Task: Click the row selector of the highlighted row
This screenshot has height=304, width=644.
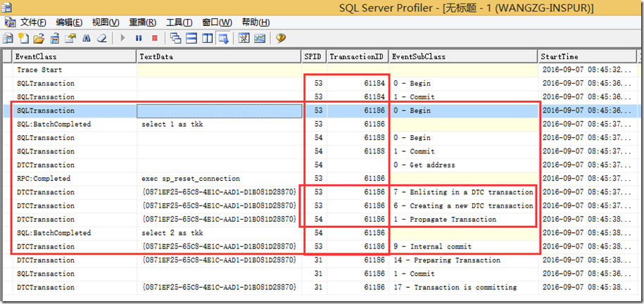Action: click(x=8, y=110)
